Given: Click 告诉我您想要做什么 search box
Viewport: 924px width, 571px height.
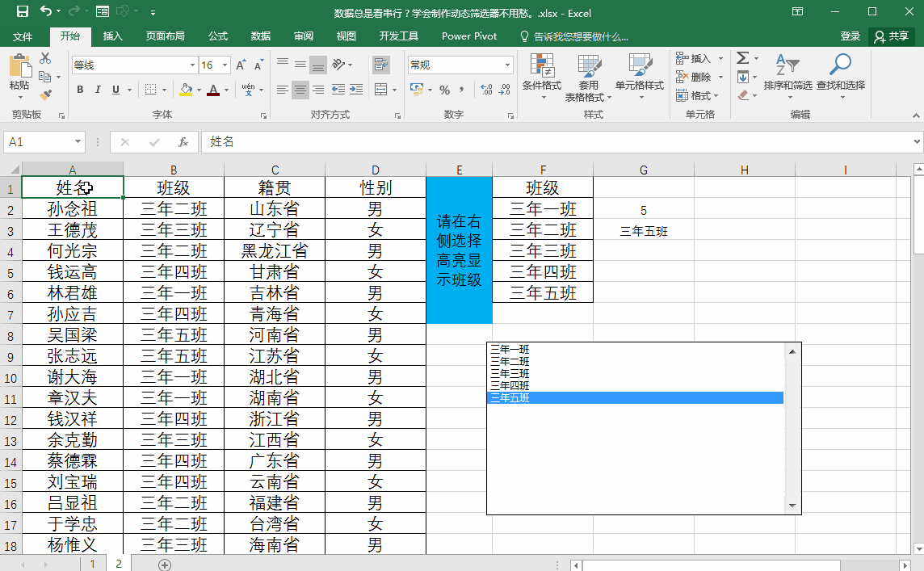Looking at the screenshot, I should pos(574,36).
